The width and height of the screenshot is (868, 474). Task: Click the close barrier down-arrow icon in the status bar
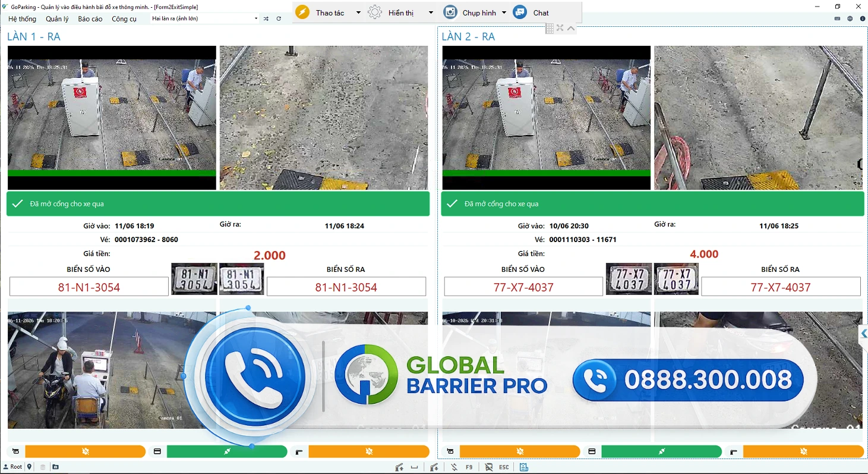pos(434,467)
